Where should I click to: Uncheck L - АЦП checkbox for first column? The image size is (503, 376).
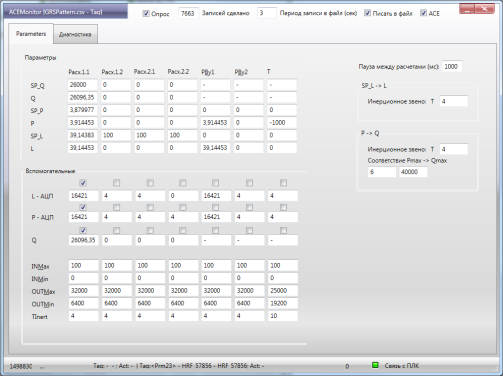pyautogui.click(x=83, y=183)
